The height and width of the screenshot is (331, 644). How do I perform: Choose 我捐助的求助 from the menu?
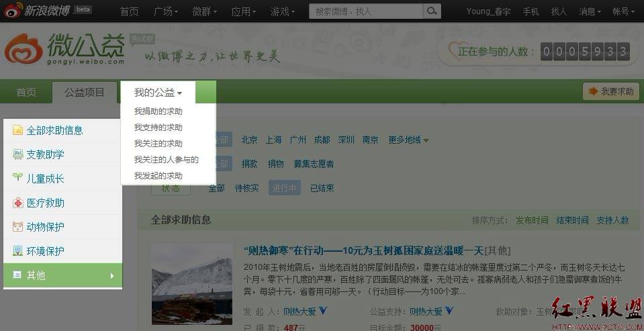pyautogui.click(x=158, y=111)
